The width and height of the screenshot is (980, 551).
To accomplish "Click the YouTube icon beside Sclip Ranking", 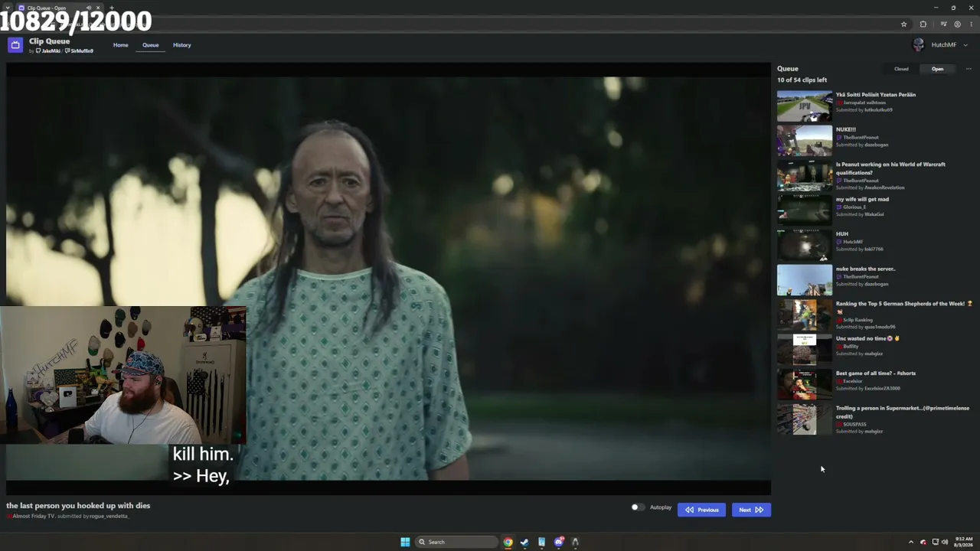I will (839, 320).
